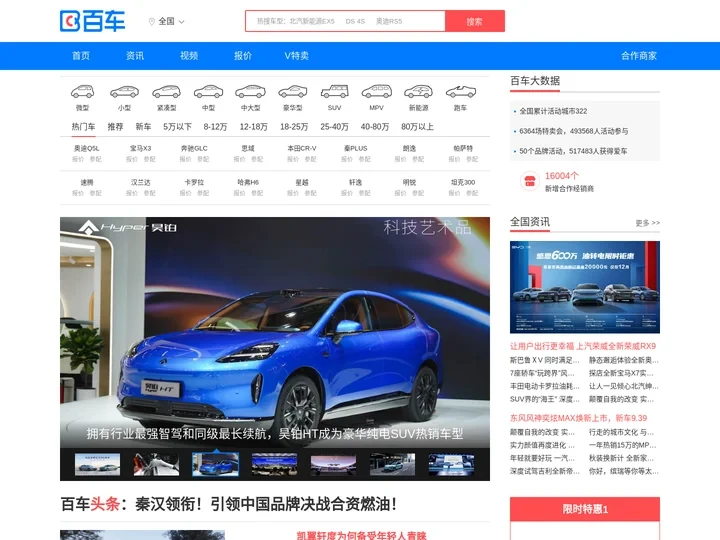The image size is (720, 540).
Task: Open the V特卖 navigation tab
Action: pyautogui.click(x=297, y=56)
